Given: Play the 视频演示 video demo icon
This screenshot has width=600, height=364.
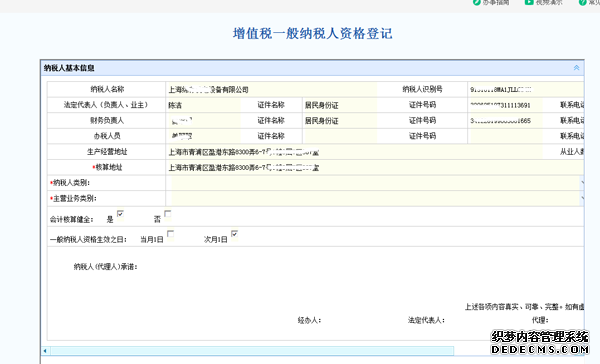Looking at the screenshot, I should [x=529, y=2].
